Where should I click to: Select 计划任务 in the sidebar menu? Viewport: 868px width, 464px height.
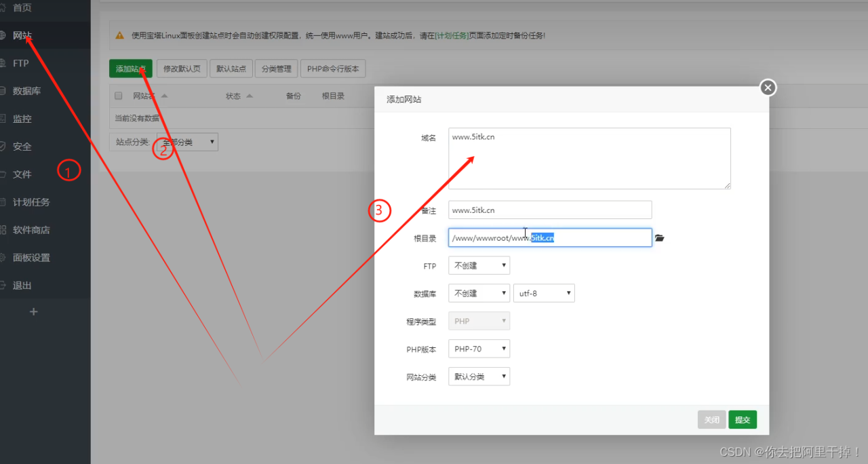[31, 202]
